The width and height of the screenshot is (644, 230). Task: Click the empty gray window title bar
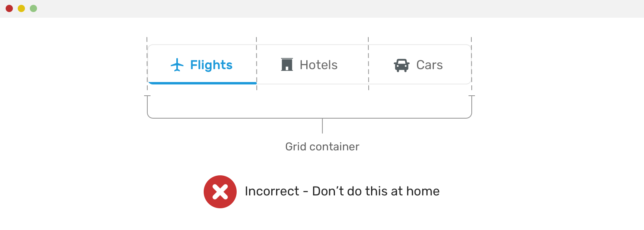322,8
